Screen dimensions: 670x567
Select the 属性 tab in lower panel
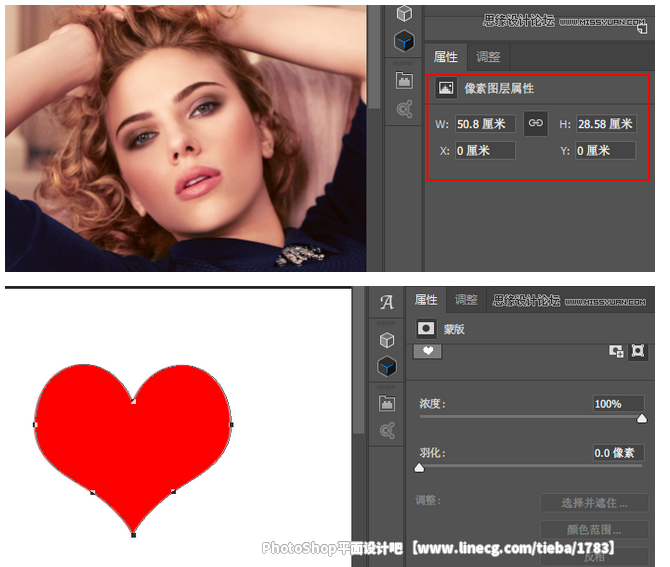426,300
